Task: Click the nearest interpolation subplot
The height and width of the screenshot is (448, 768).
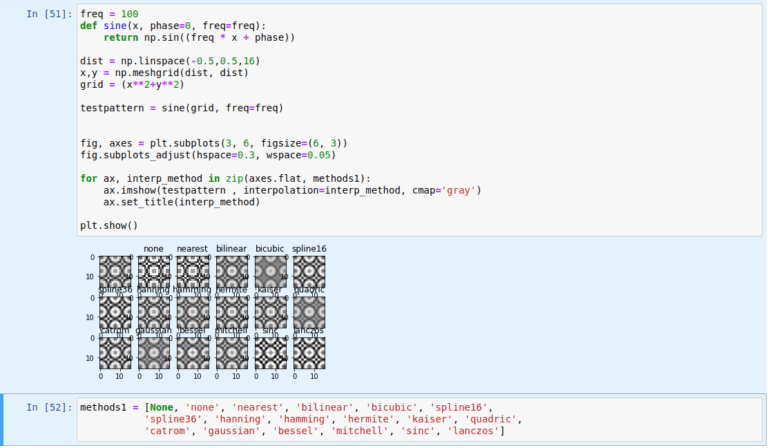Action: pos(192,271)
